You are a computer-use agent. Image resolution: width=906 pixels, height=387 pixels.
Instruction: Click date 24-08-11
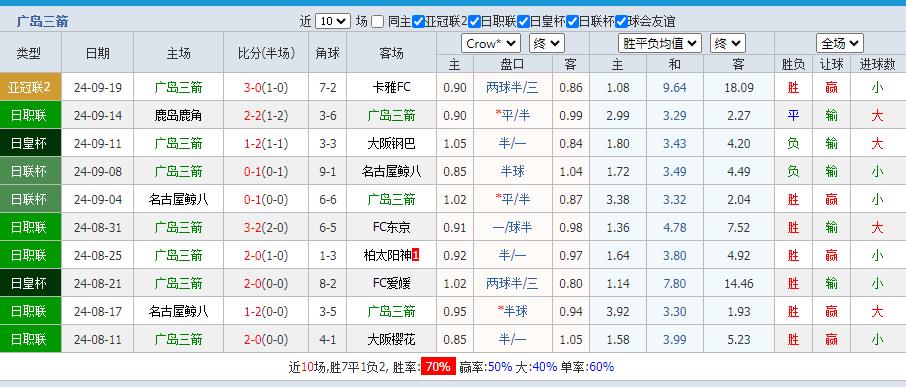tap(98, 339)
